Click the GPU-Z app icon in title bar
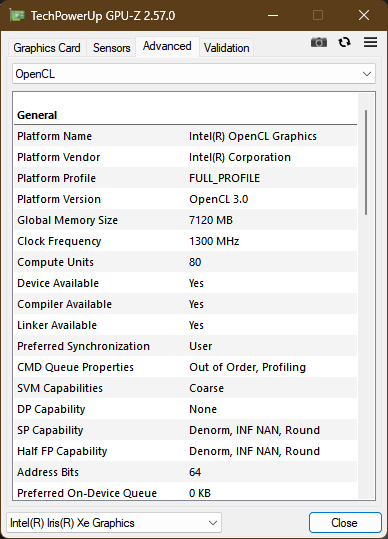Viewport: 388px width, 539px height. (x=17, y=15)
